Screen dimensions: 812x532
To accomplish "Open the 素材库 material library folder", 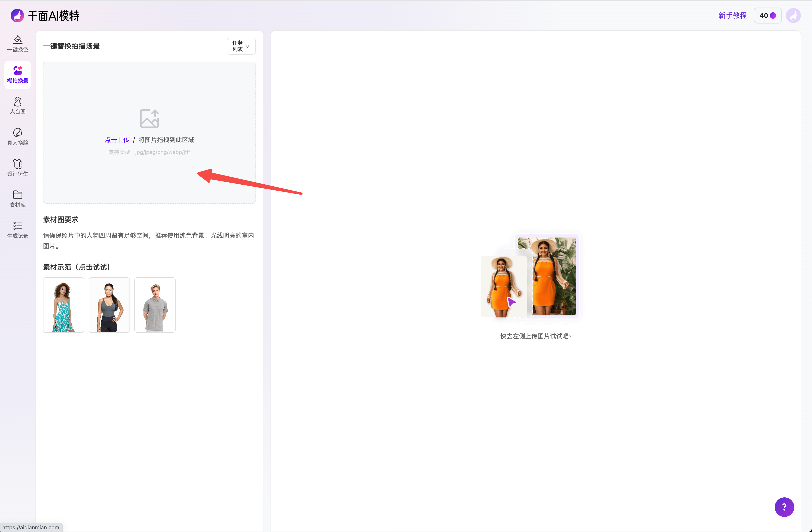I will tap(18, 199).
